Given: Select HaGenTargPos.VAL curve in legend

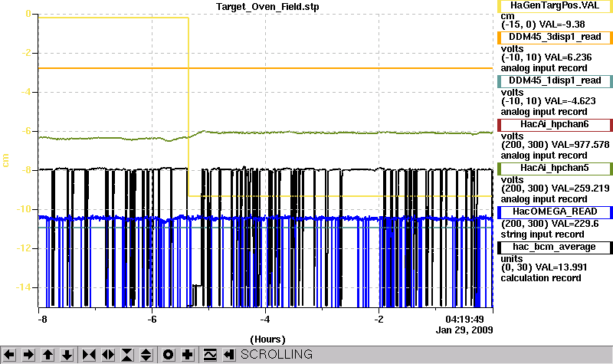Looking at the screenshot, I should [x=555, y=6].
